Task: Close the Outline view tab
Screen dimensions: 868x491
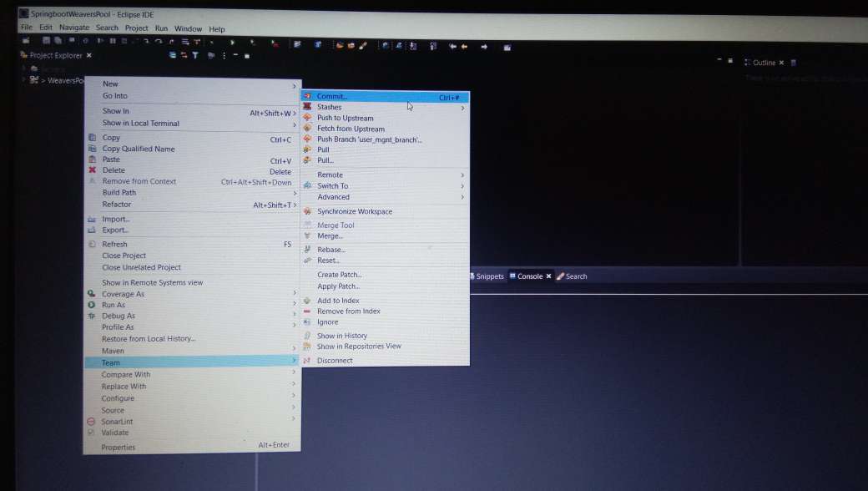Action: coord(782,63)
